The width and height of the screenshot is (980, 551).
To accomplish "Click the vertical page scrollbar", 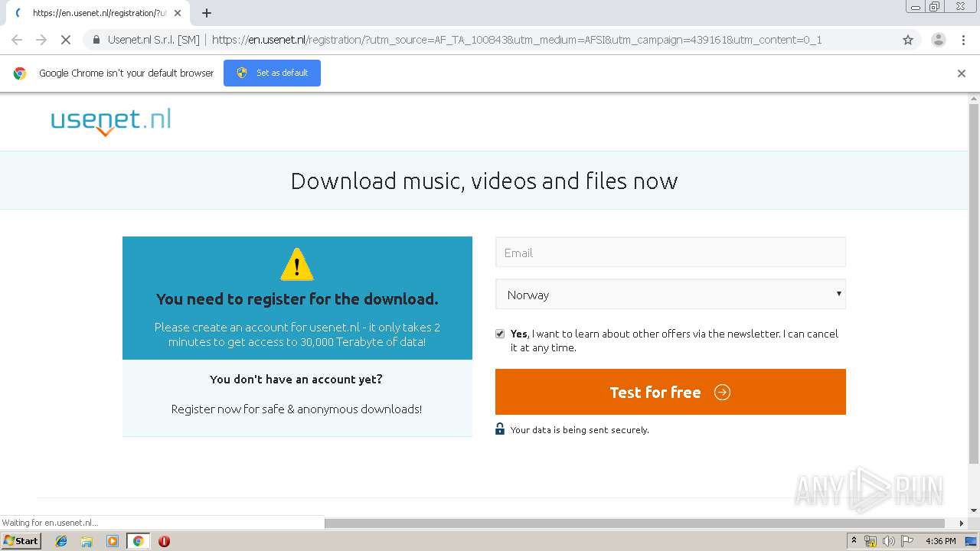I will (x=974, y=285).
